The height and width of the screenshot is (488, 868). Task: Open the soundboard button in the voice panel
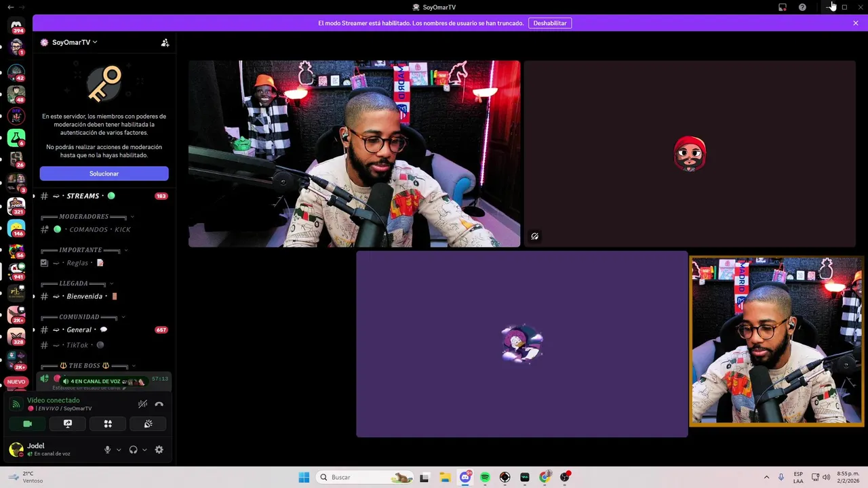[149, 424]
